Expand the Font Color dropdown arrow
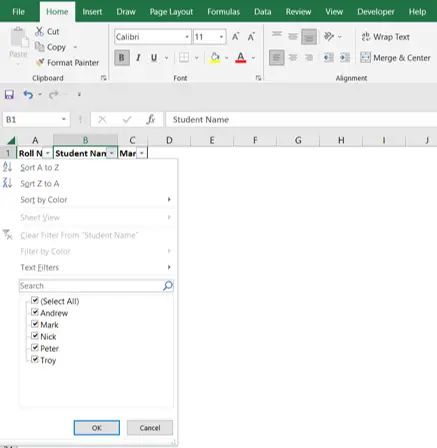The height and width of the screenshot is (448, 437). (x=253, y=58)
